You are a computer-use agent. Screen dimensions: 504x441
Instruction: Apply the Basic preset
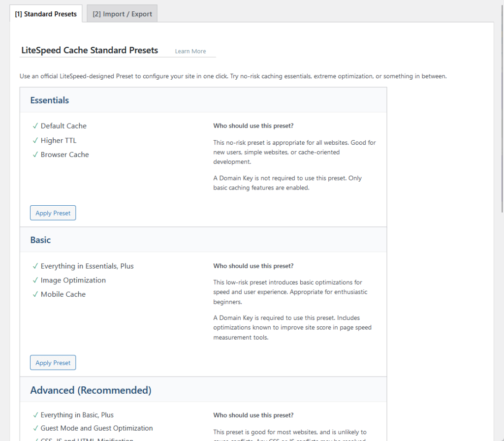coord(53,363)
